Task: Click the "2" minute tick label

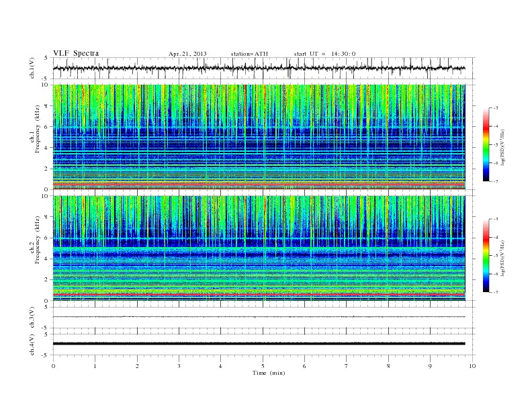Action: point(137,366)
